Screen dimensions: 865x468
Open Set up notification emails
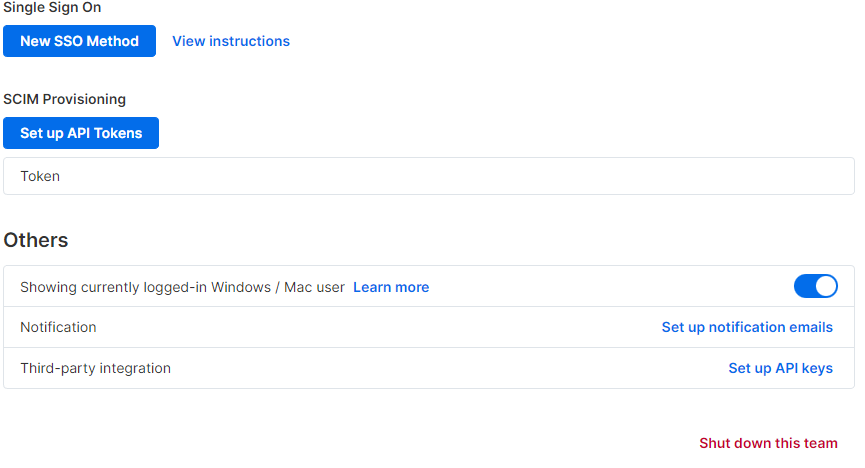click(747, 327)
